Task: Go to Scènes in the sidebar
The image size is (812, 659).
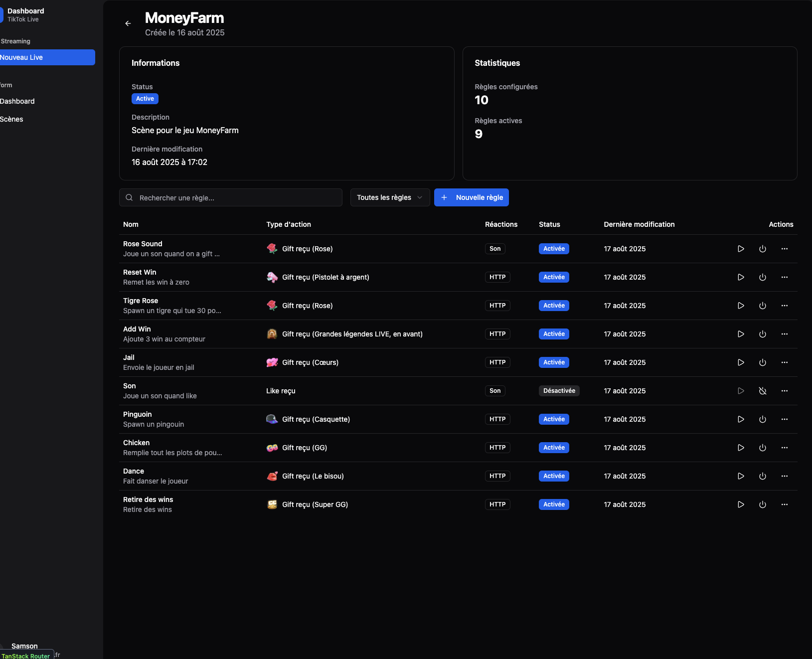Action: pos(47,119)
